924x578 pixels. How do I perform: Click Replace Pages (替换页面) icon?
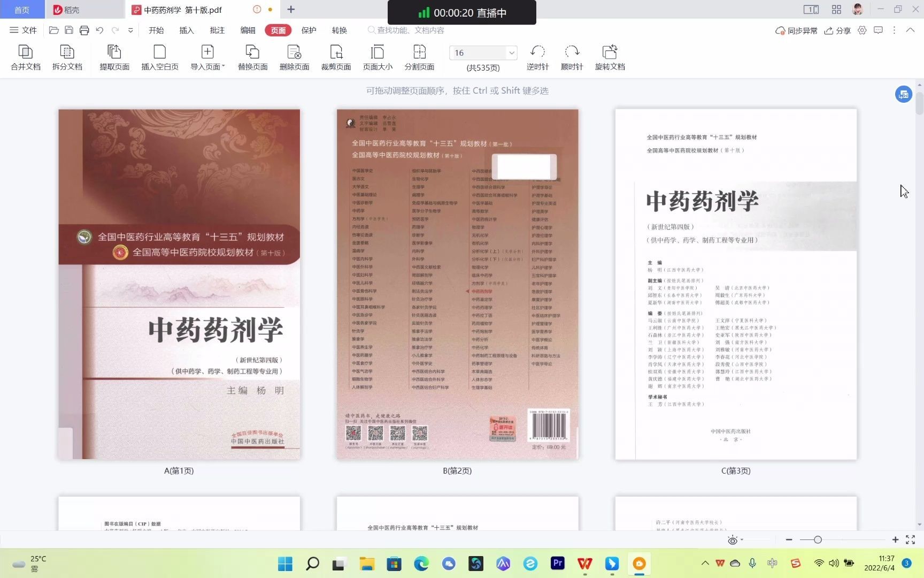(x=252, y=57)
